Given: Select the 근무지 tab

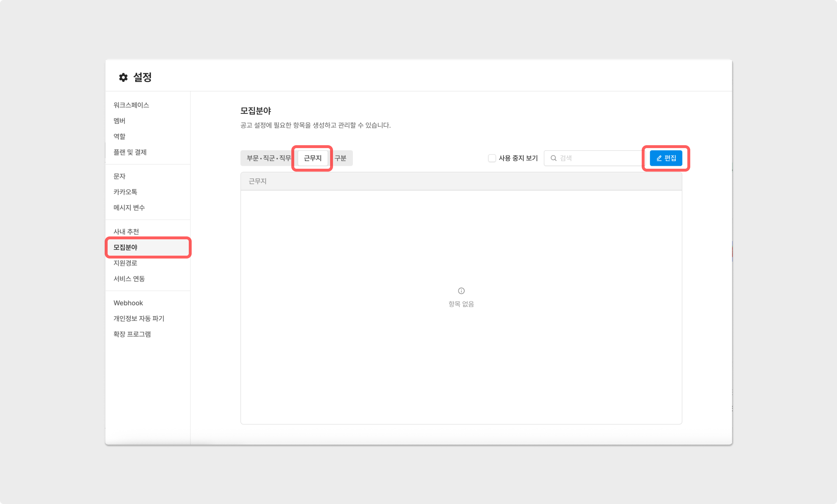Looking at the screenshot, I should coord(312,158).
